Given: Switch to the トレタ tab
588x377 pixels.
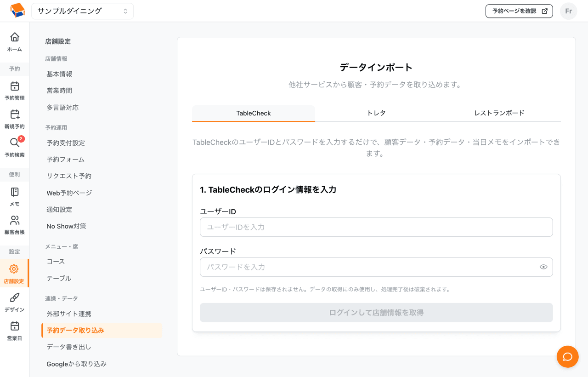Looking at the screenshot, I should (x=376, y=113).
